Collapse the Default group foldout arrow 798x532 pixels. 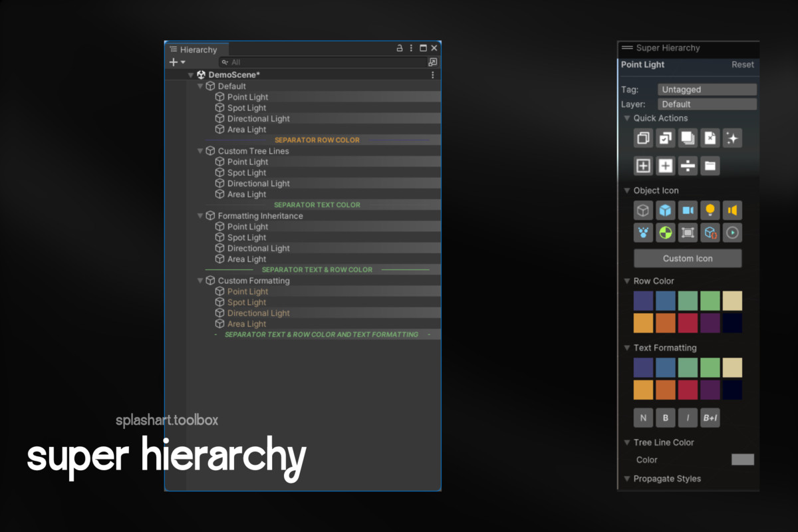[200, 86]
